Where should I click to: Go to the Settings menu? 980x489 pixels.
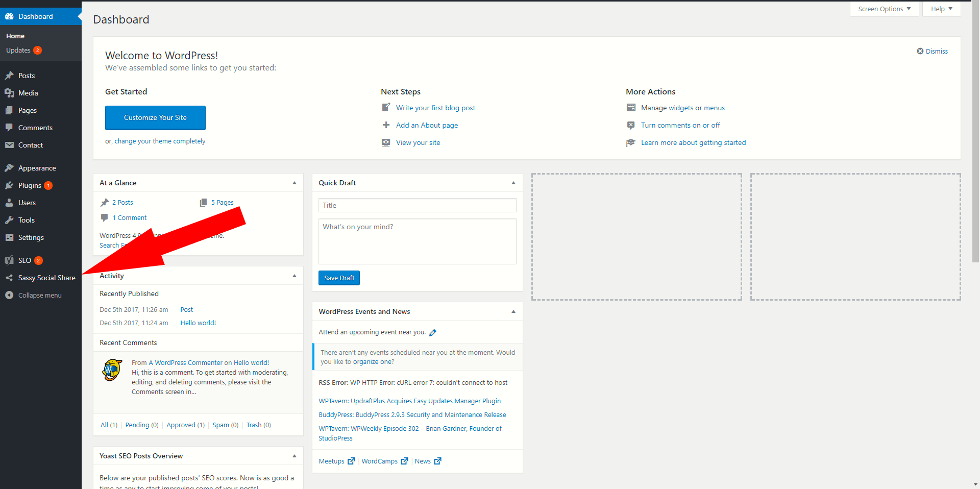coord(31,237)
